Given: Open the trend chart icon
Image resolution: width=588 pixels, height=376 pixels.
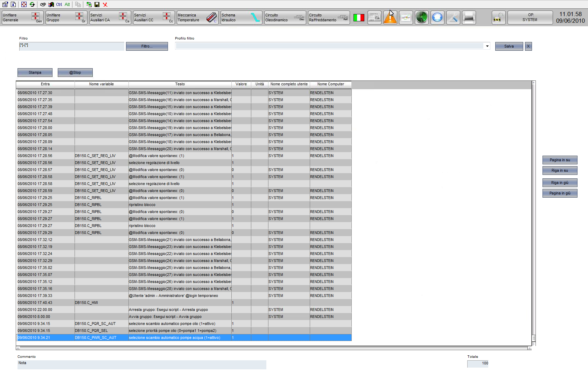Looking at the screenshot, I should point(406,17).
